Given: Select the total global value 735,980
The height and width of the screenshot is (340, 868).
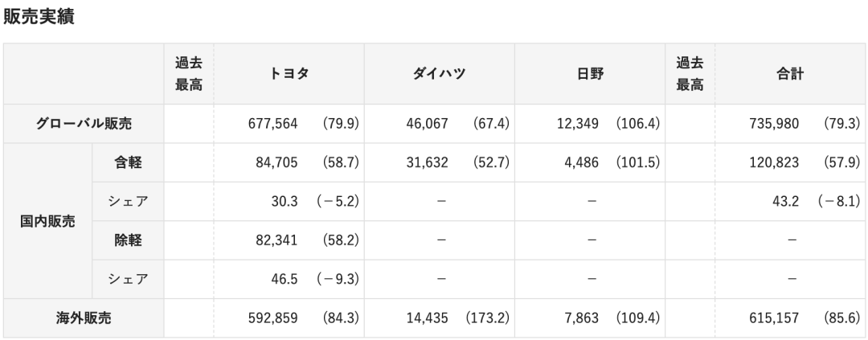Looking at the screenshot, I should [x=774, y=124].
